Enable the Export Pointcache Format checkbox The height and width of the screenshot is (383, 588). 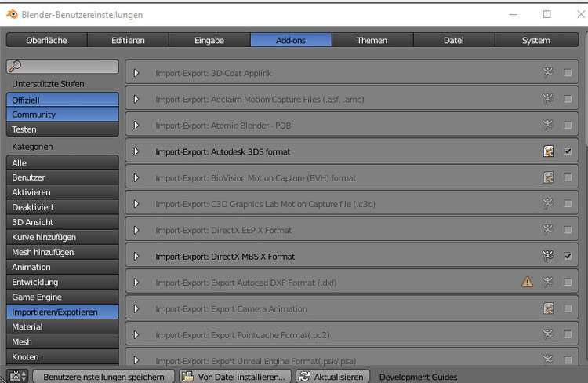[568, 334]
